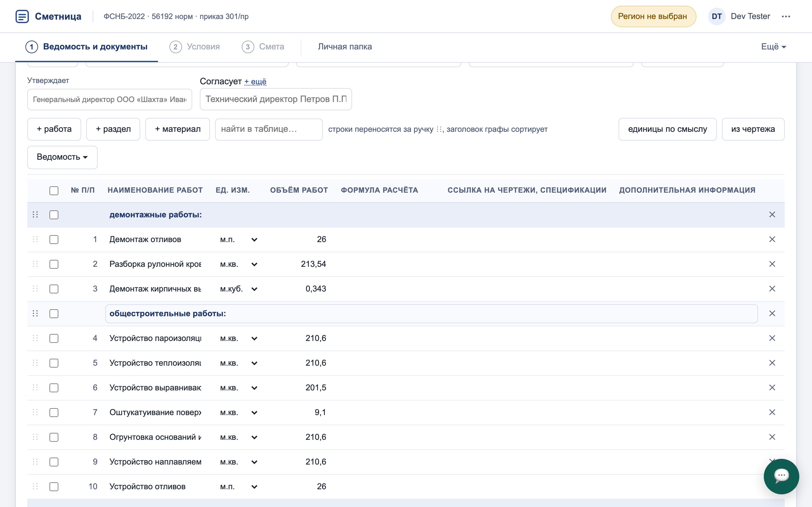Open unit dropdown for Демонтаж кирпичных row
This screenshot has width=812, height=507.
(254, 289)
